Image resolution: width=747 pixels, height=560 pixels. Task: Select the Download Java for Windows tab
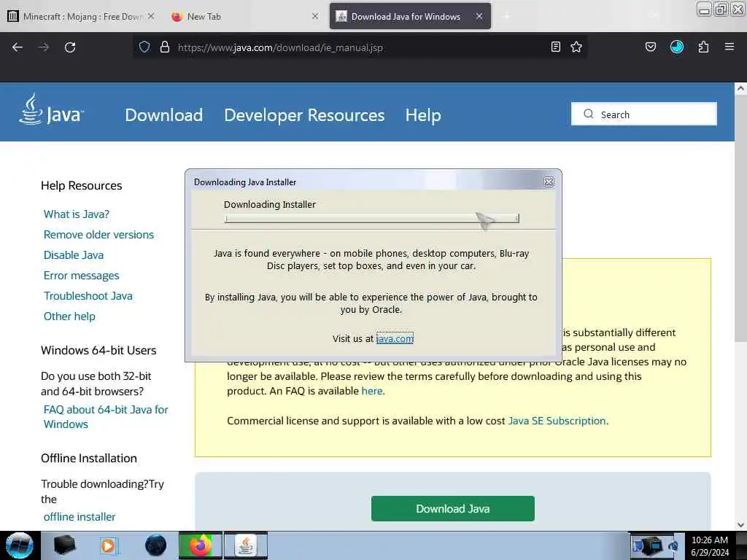tap(410, 16)
